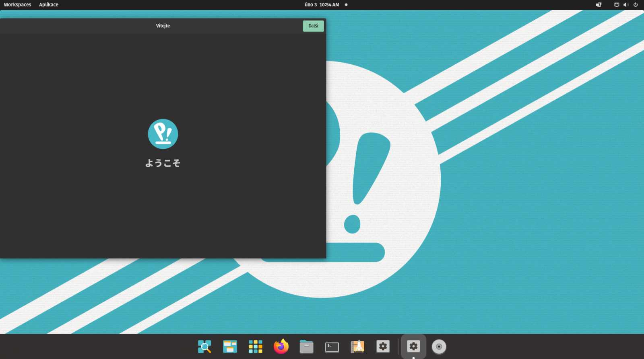644x359 pixels.
Task: Open the Workspaces overview from the top bar
Action: click(17, 5)
